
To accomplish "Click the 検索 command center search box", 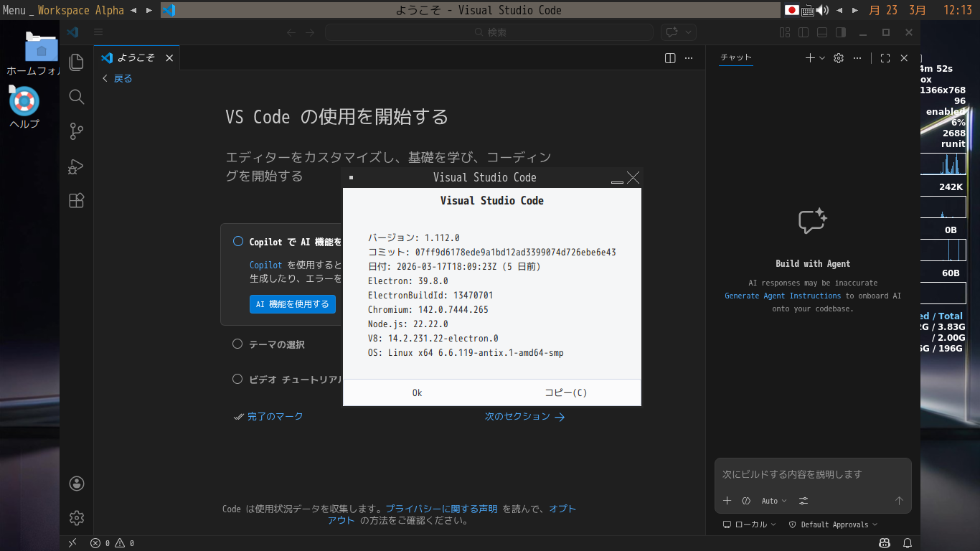I will [x=489, y=32].
